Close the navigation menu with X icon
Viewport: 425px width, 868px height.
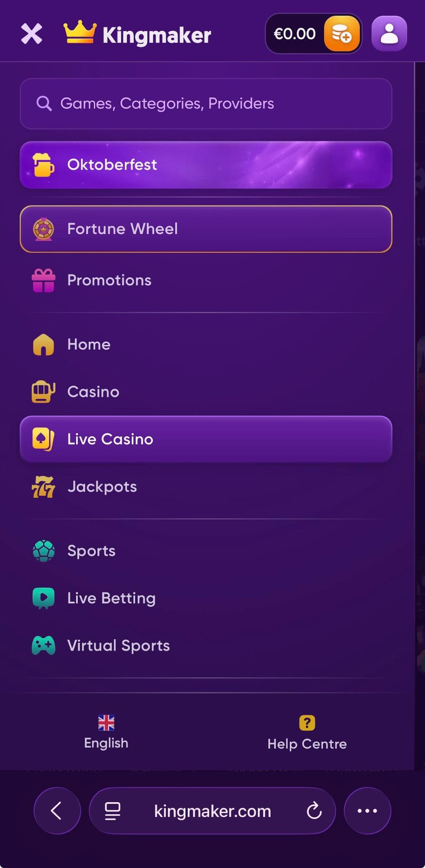click(x=32, y=34)
